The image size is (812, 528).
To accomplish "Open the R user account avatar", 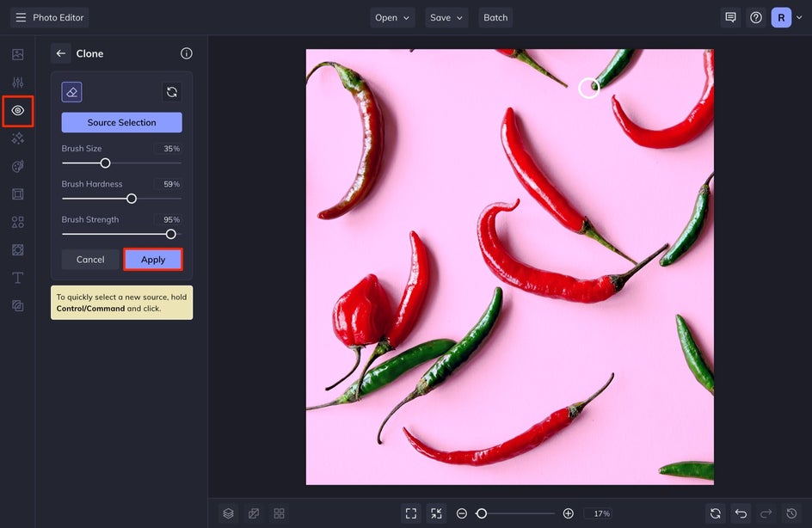I will 781,17.
